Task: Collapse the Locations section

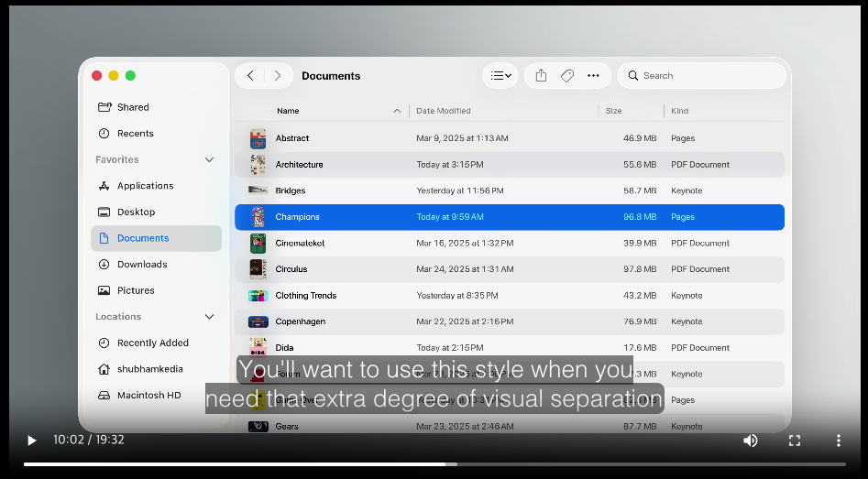Action: click(x=209, y=317)
